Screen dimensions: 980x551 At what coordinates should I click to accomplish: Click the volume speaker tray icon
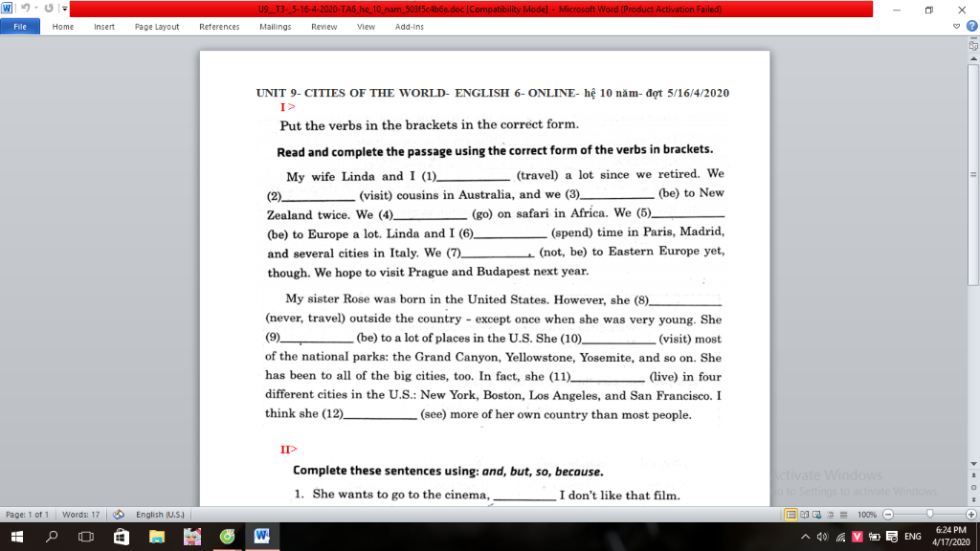point(822,537)
